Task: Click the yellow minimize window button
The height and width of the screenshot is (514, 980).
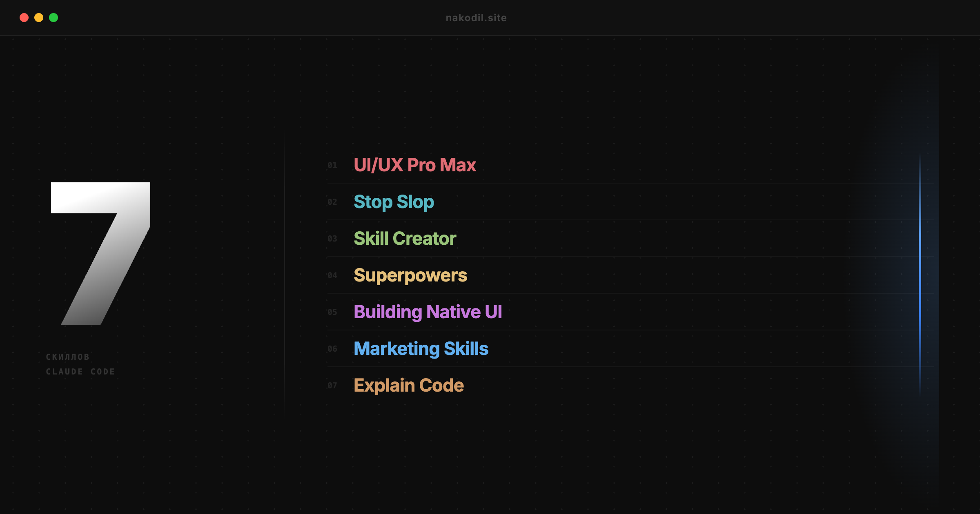Action: click(x=39, y=18)
